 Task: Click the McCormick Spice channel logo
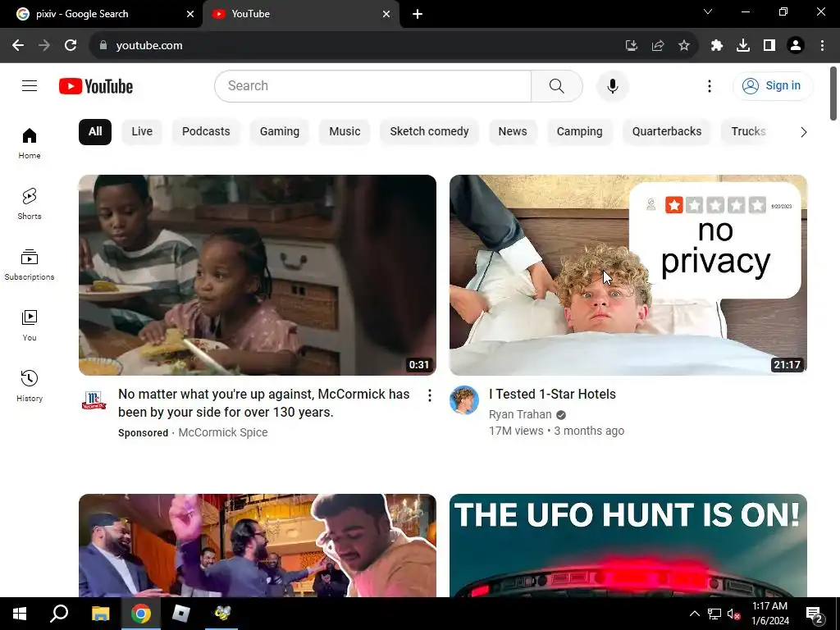pyautogui.click(x=94, y=400)
